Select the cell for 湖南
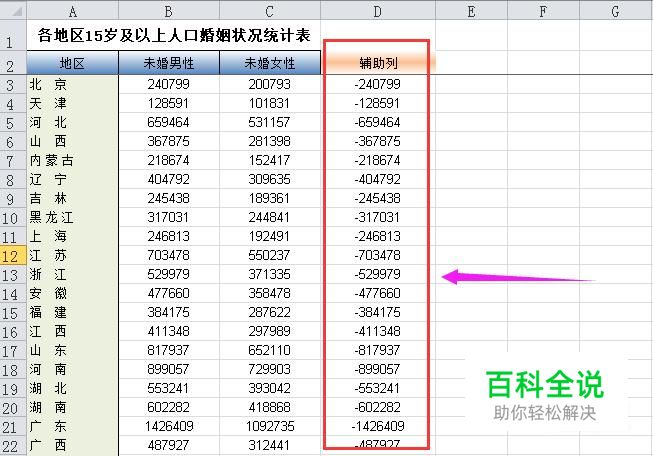This screenshot has width=653, height=456. pyautogui.click(x=72, y=408)
